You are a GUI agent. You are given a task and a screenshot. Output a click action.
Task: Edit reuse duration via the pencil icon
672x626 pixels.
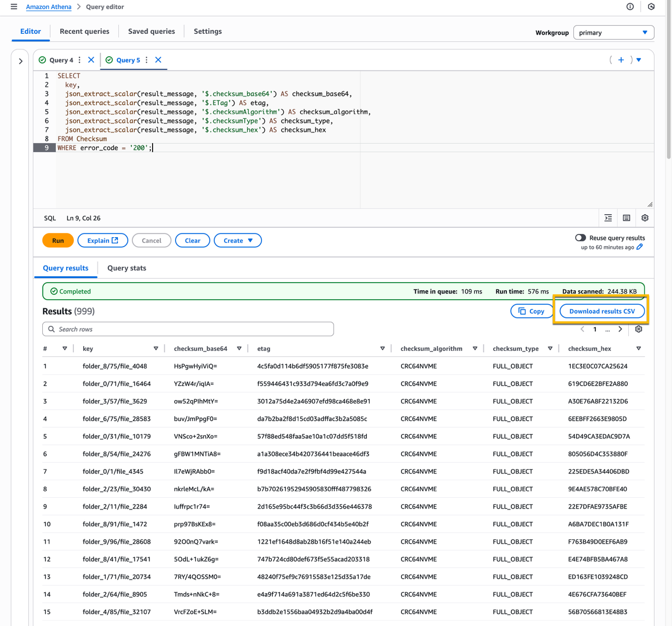pos(640,247)
